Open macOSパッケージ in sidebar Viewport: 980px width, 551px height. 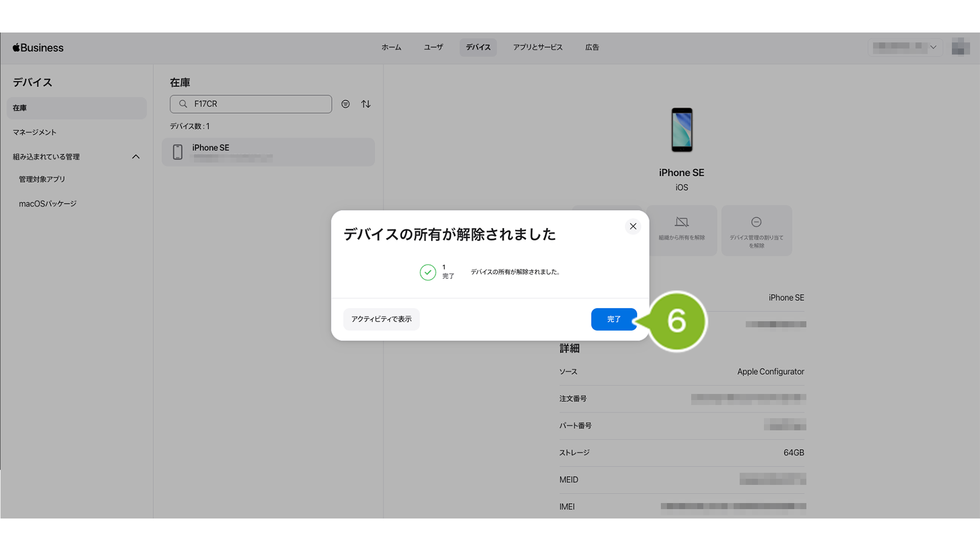tap(48, 204)
